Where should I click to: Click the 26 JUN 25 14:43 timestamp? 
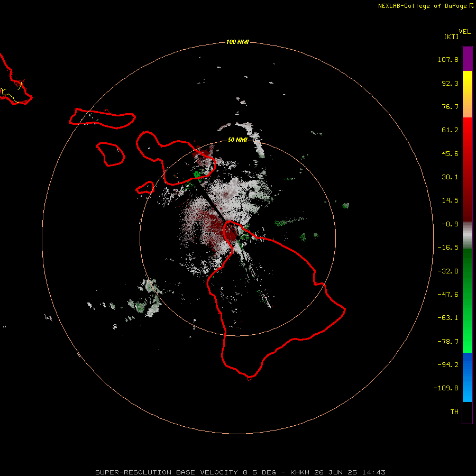(x=350, y=472)
